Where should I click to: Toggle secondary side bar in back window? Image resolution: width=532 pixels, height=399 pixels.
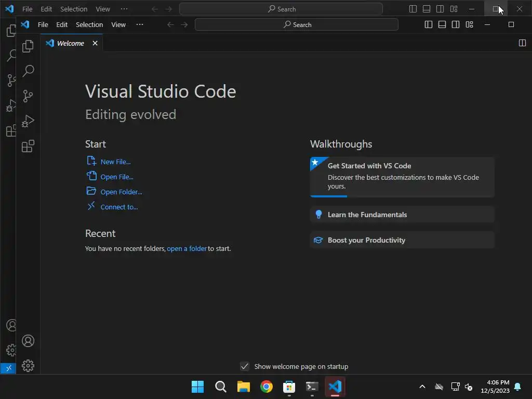click(x=440, y=9)
